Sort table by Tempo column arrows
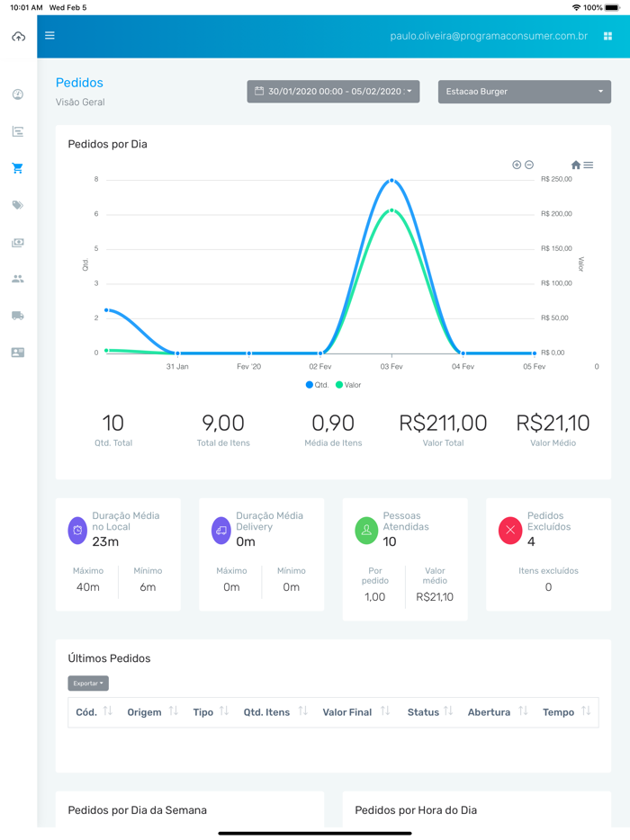 point(586,710)
